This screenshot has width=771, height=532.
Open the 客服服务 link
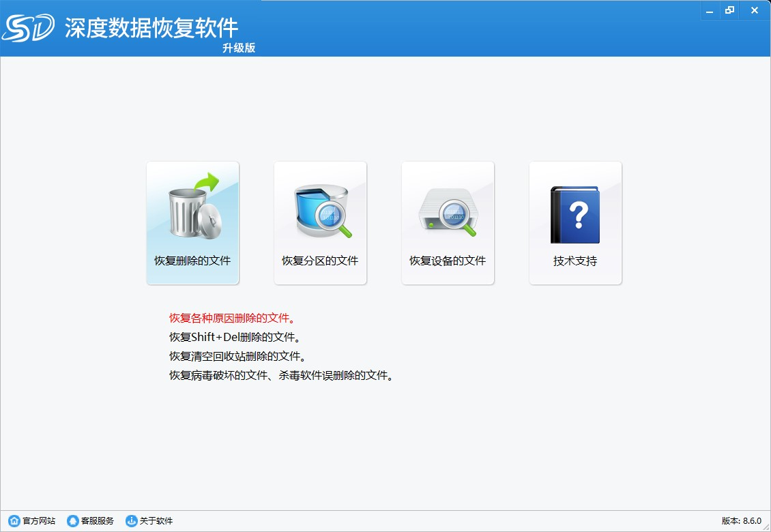(x=98, y=520)
